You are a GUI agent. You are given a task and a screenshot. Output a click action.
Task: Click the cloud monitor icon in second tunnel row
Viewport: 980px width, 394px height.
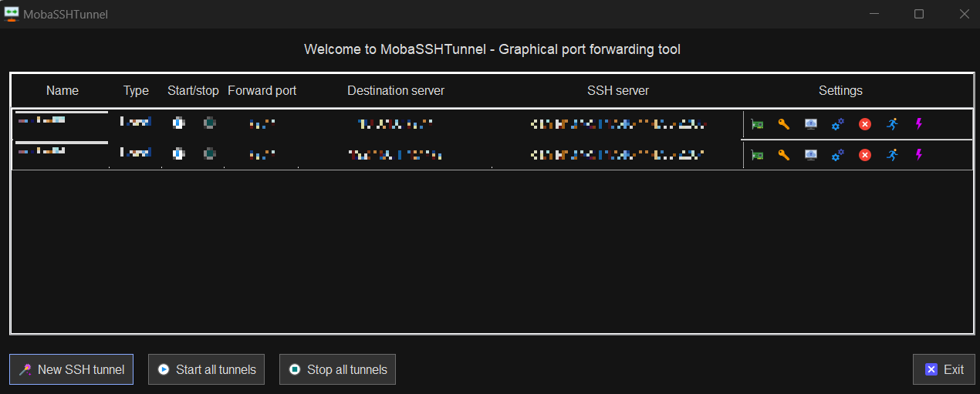coord(811,155)
